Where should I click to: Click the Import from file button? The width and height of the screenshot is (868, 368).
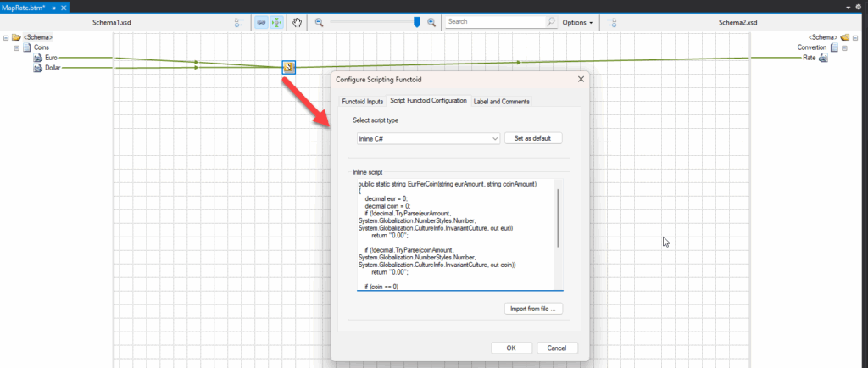point(533,309)
